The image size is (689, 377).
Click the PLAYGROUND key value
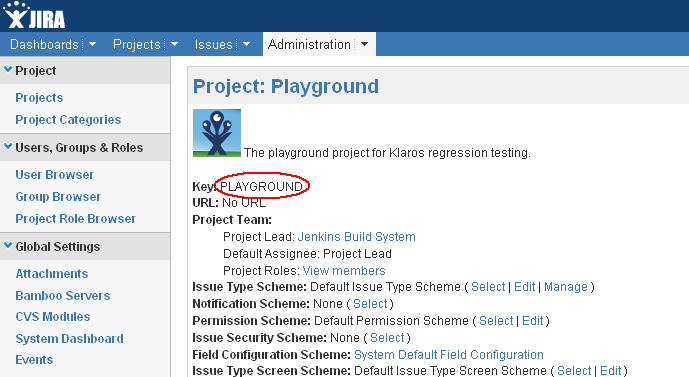[261, 186]
